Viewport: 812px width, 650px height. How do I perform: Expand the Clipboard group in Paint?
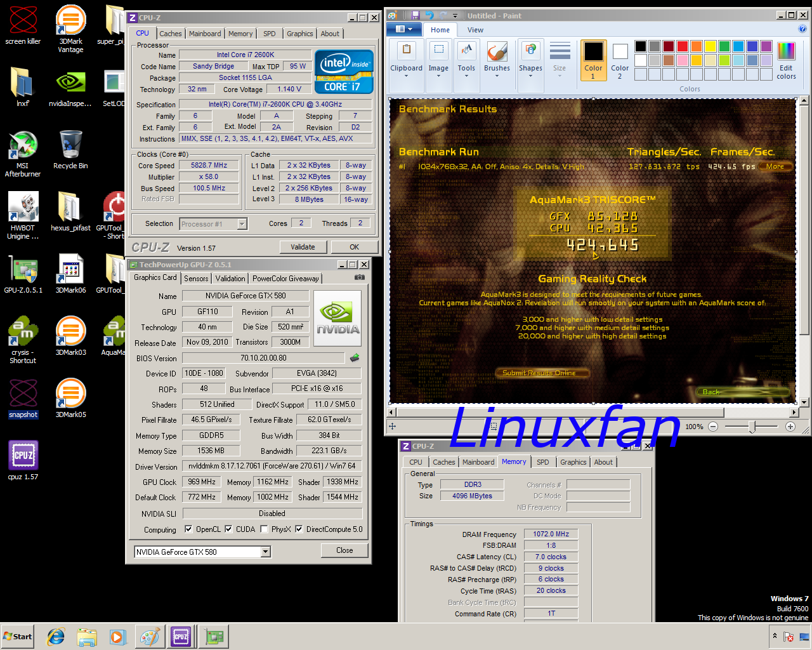(406, 59)
